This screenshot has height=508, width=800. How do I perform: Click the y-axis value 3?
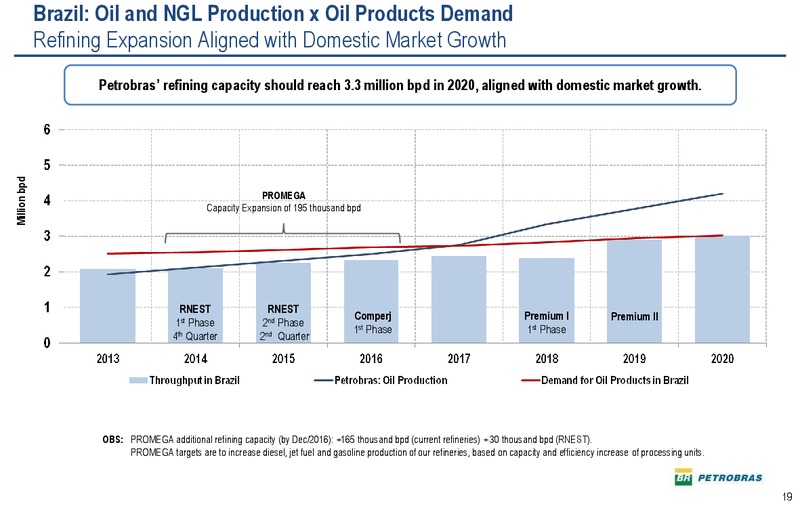[47, 236]
